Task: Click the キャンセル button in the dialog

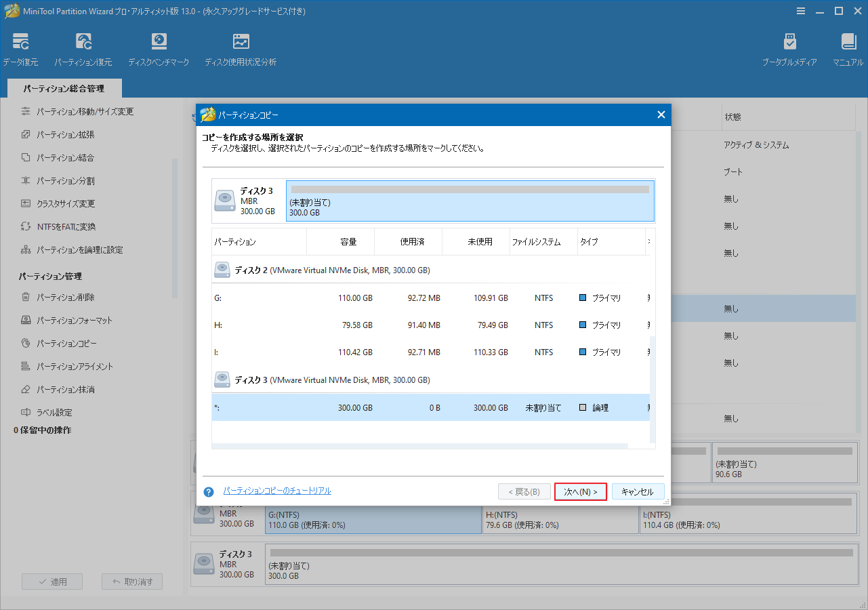Action: [x=638, y=491]
